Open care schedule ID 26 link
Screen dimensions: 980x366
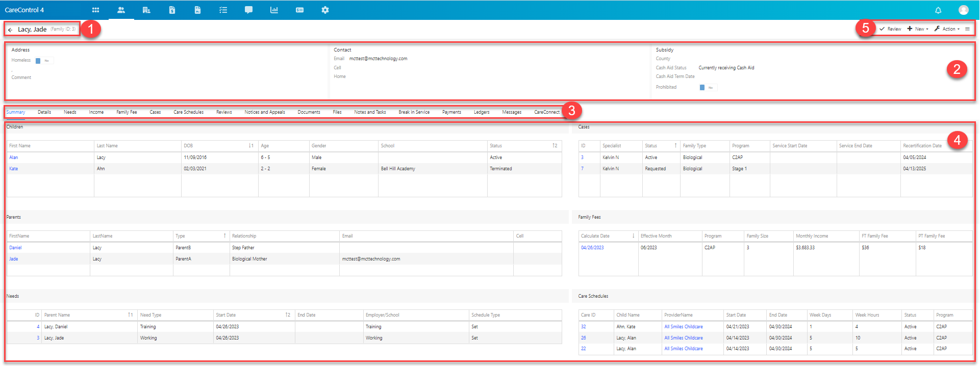(584, 338)
